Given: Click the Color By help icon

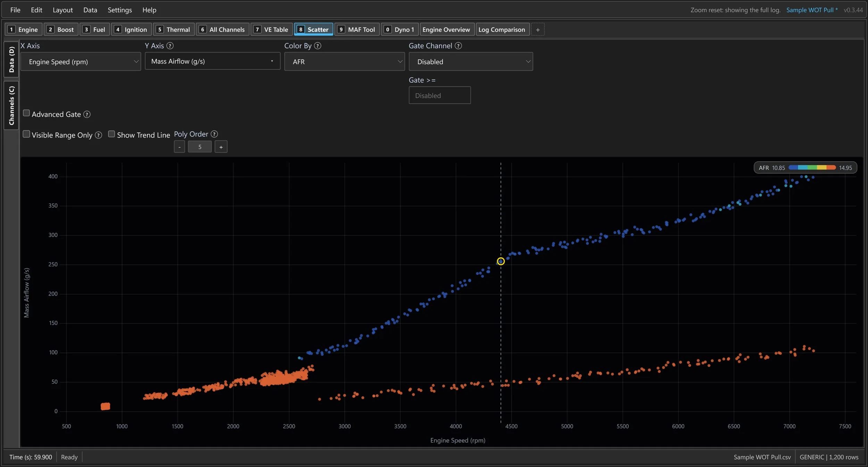Looking at the screenshot, I should [x=317, y=46].
